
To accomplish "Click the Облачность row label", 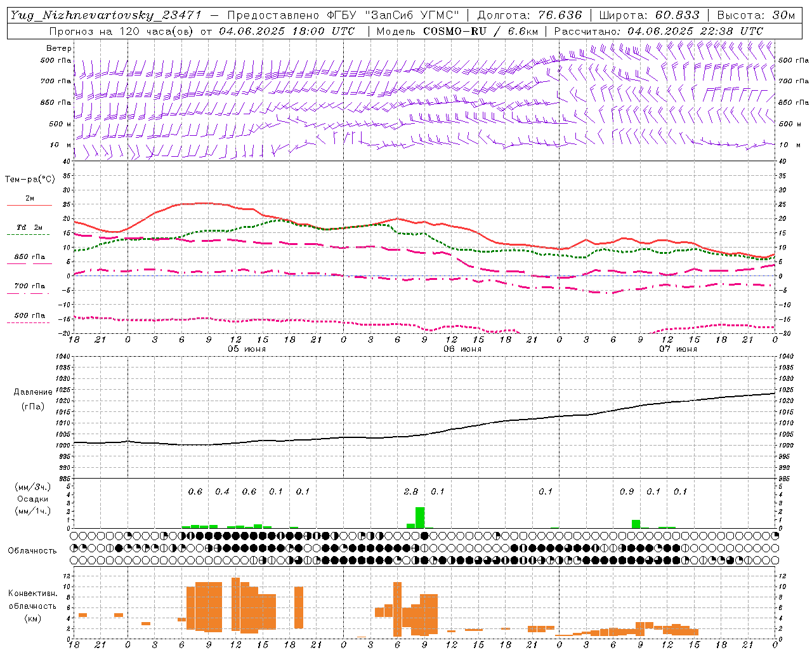I will pos(32,550).
